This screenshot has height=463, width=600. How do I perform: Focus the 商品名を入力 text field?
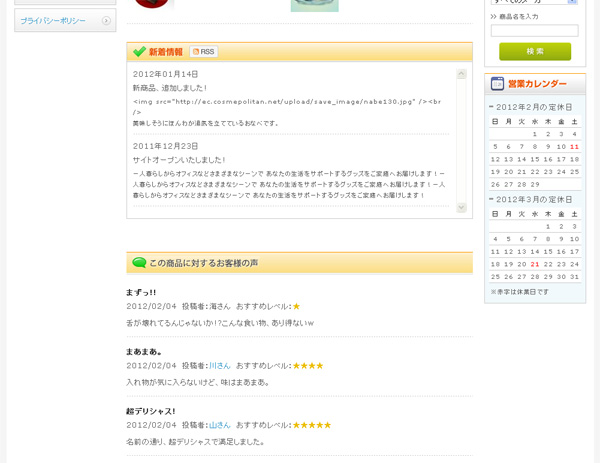coord(535,31)
